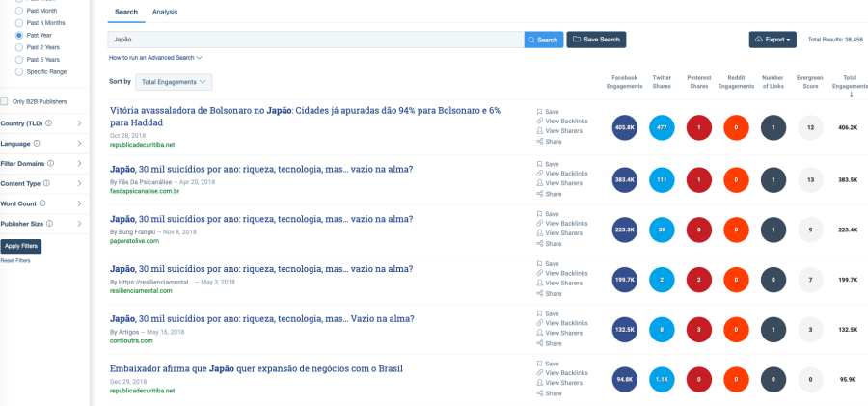
Task: View Sharers of the Dec 29, 2018 article
Action: pyautogui.click(x=559, y=383)
